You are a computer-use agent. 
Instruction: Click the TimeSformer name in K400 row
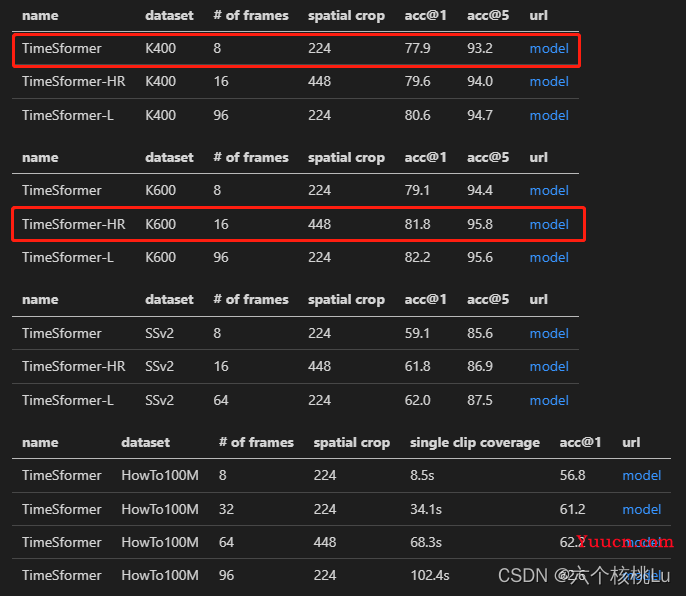(62, 48)
